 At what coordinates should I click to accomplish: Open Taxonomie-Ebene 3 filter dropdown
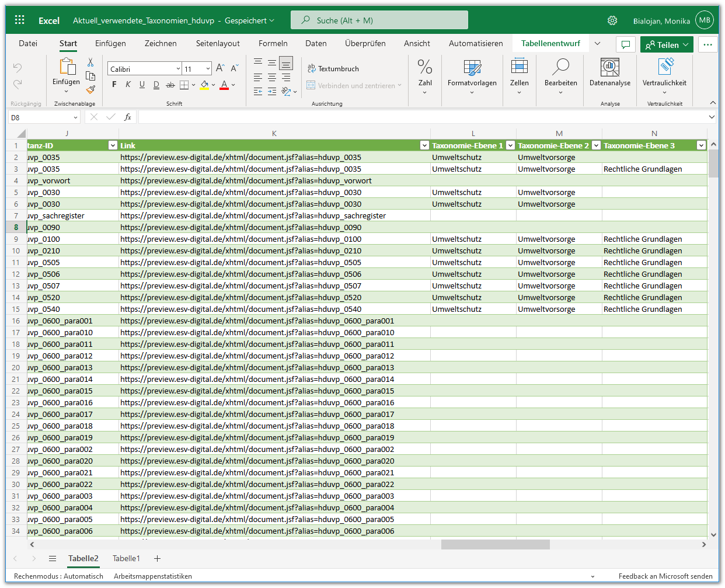(701, 145)
